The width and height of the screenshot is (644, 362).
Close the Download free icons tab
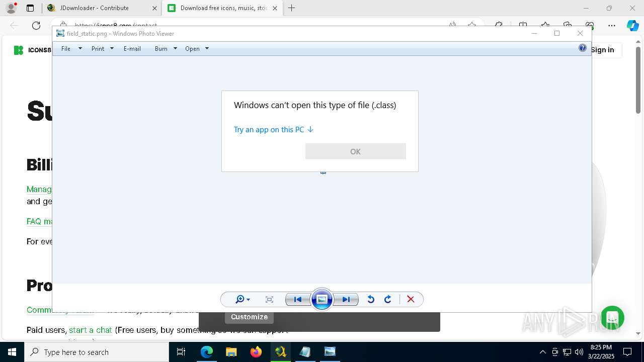[275, 8]
